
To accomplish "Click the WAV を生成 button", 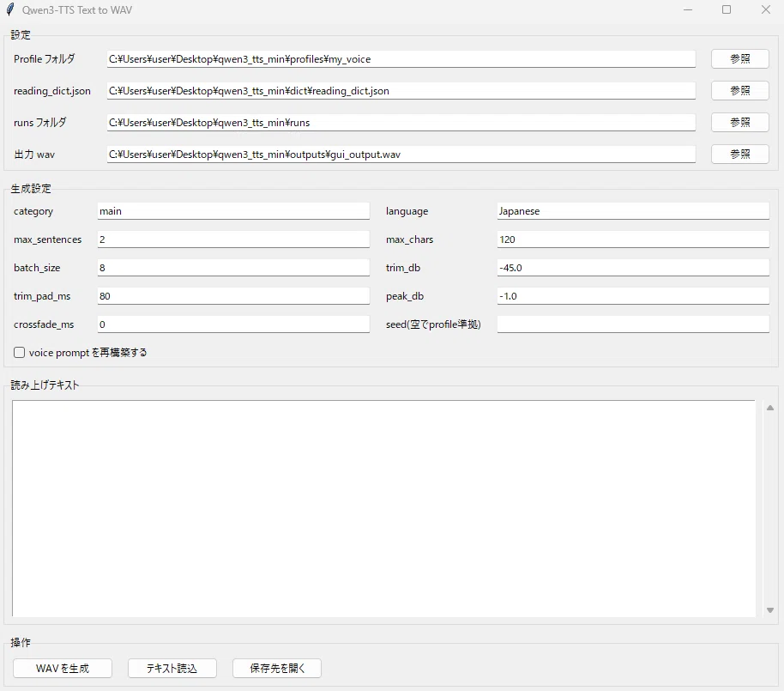I will 63,669.
